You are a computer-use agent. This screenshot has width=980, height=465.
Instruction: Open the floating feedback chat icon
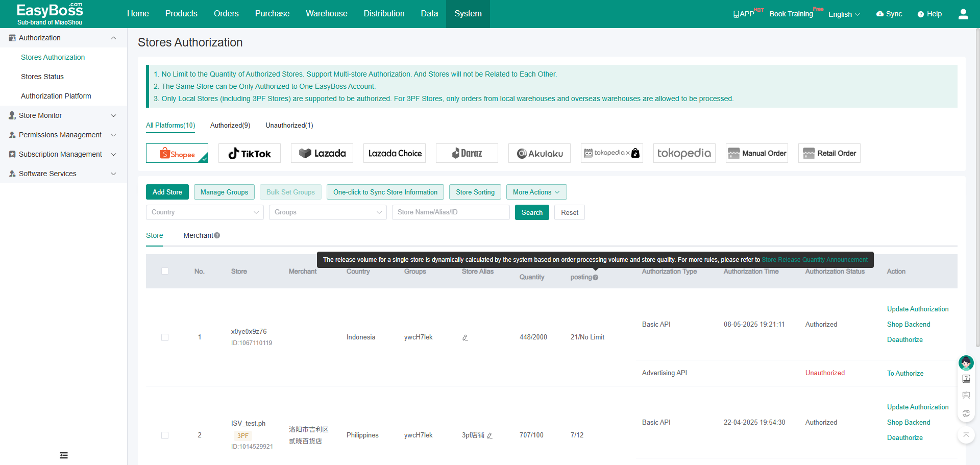[x=966, y=395]
